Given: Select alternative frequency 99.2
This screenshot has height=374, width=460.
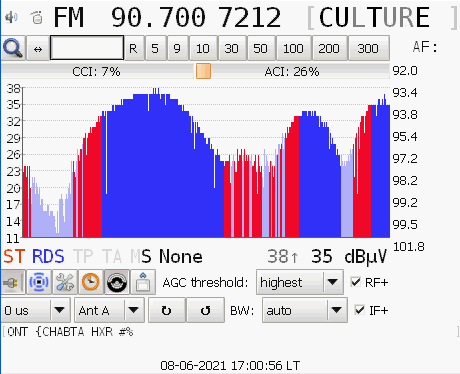Looking at the screenshot, I should pos(405,202).
